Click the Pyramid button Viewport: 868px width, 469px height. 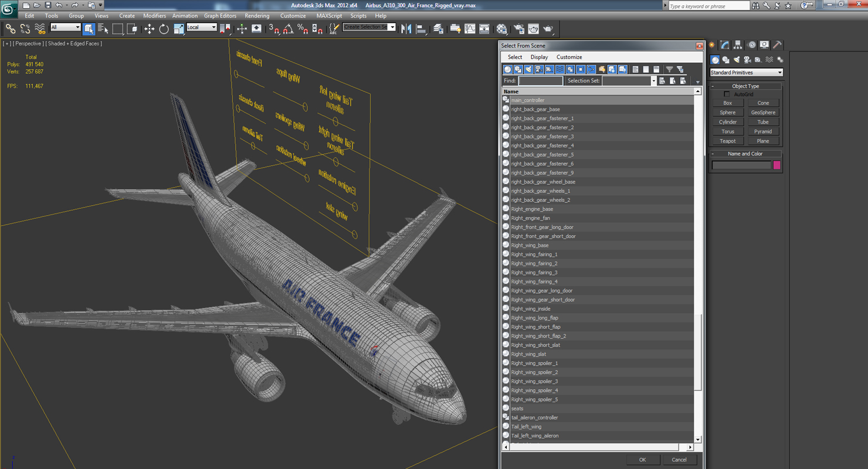coord(763,131)
